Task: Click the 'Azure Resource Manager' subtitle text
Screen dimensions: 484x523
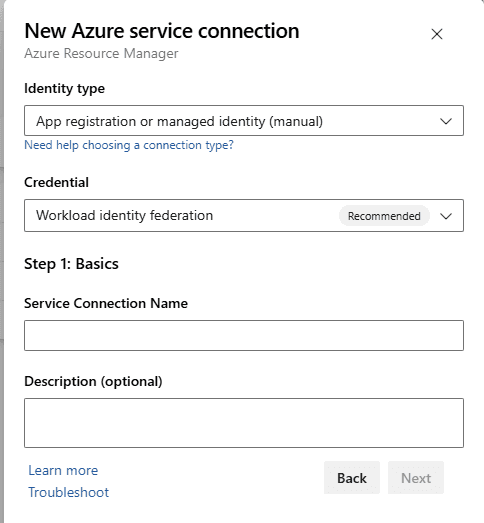Action: click(x=101, y=53)
